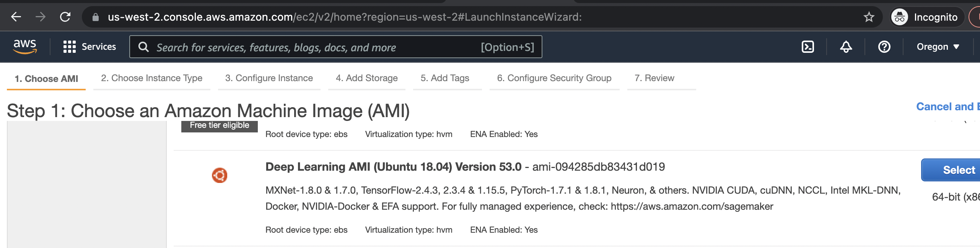This screenshot has height=248, width=980.
Task: Click the Step 1: Choose an AMI heading
Action: coord(208,111)
